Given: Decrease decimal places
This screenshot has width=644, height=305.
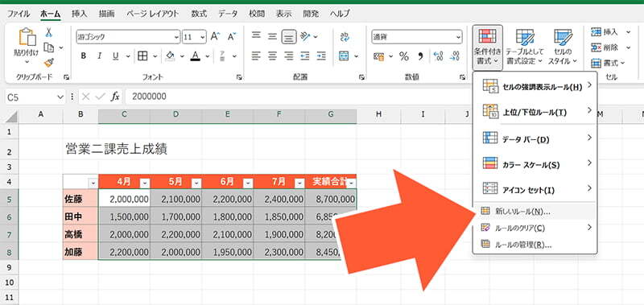Looking at the screenshot, I should click(x=455, y=56).
